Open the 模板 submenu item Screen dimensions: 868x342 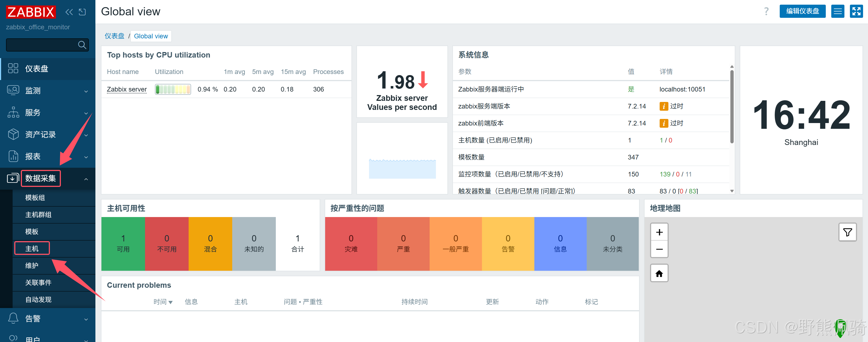coord(32,232)
